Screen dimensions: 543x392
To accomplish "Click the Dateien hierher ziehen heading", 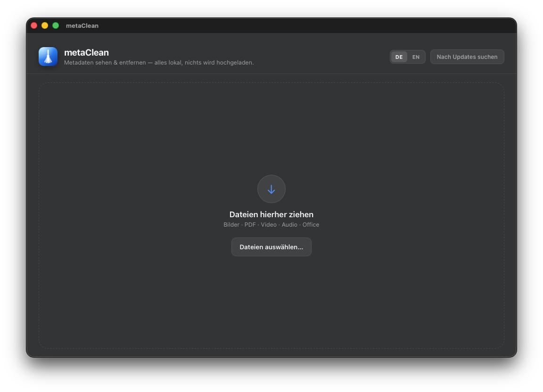I will click(x=271, y=214).
